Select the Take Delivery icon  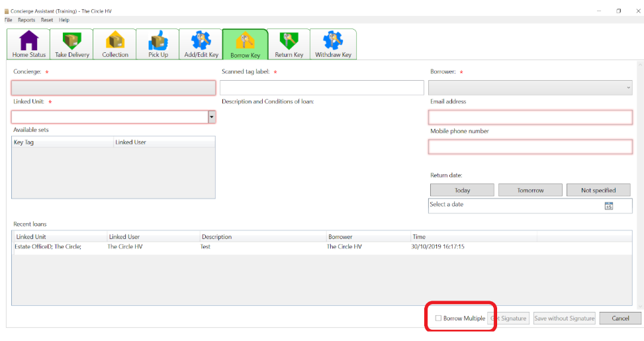(x=71, y=42)
